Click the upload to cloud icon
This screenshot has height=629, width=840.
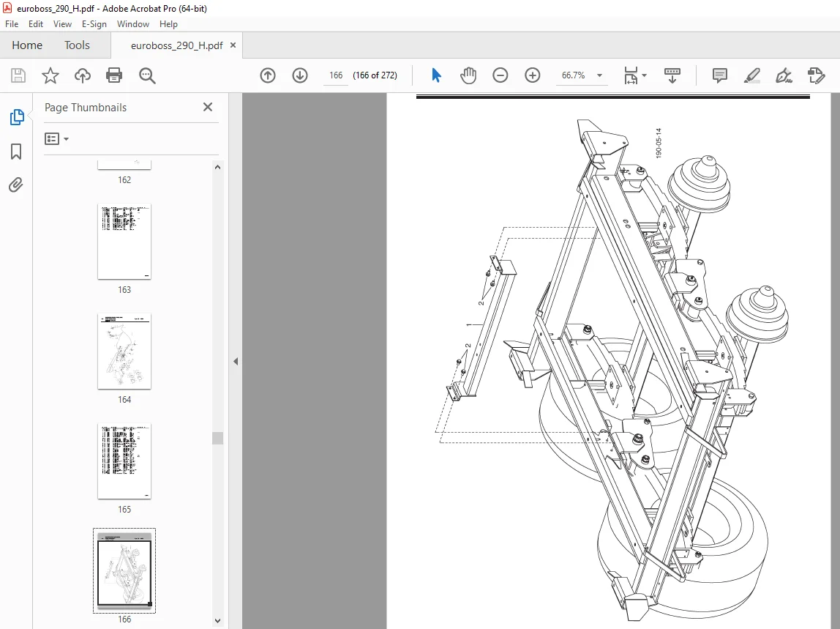(x=83, y=75)
